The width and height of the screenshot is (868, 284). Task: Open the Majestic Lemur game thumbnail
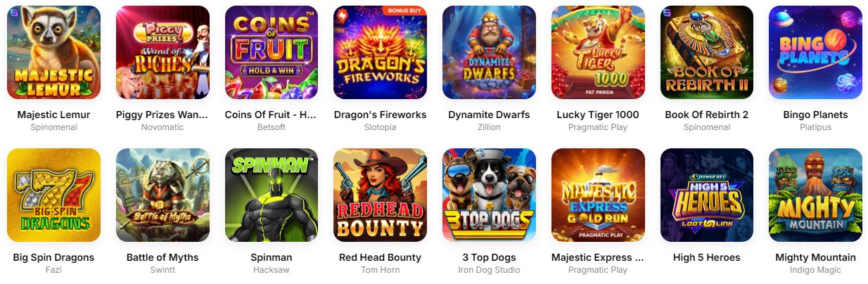[53, 53]
